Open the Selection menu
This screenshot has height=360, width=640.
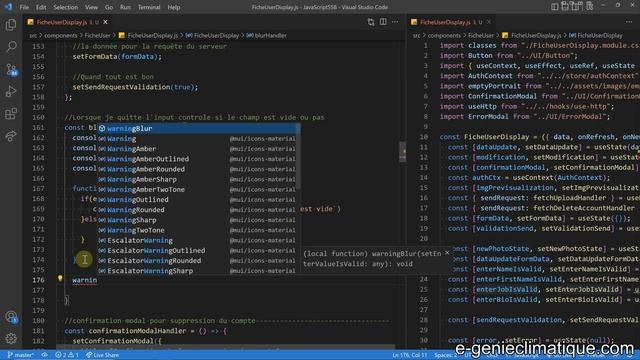pyautogui.click(x=65, y=7)
